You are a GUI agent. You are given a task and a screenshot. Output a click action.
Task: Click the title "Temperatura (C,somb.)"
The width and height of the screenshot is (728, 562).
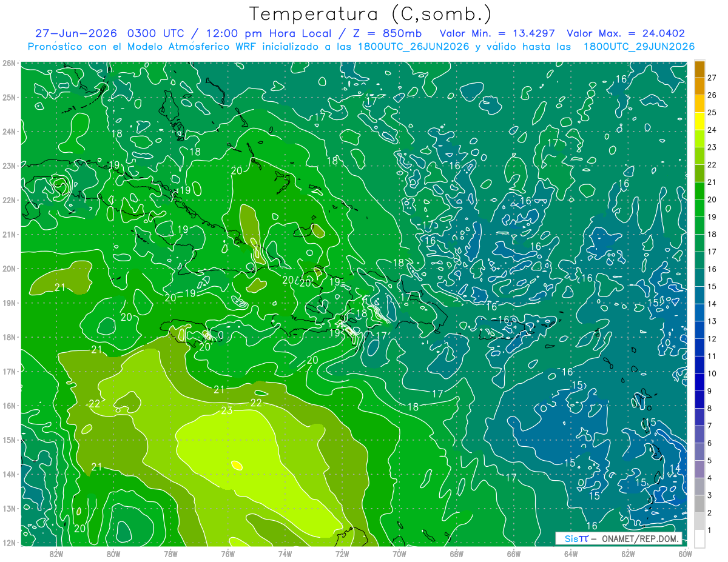[x=371, y=14]
